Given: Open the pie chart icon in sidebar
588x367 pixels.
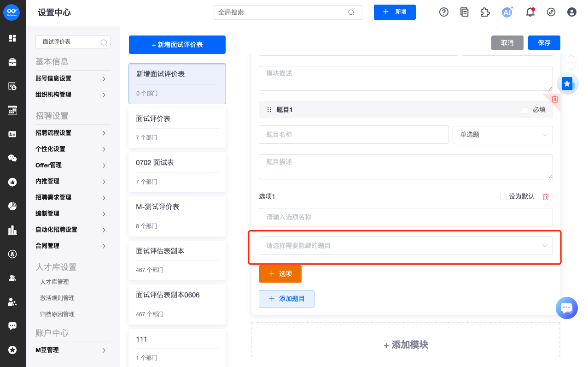Looking at the screenshot, I should click(x=12, y=206).
